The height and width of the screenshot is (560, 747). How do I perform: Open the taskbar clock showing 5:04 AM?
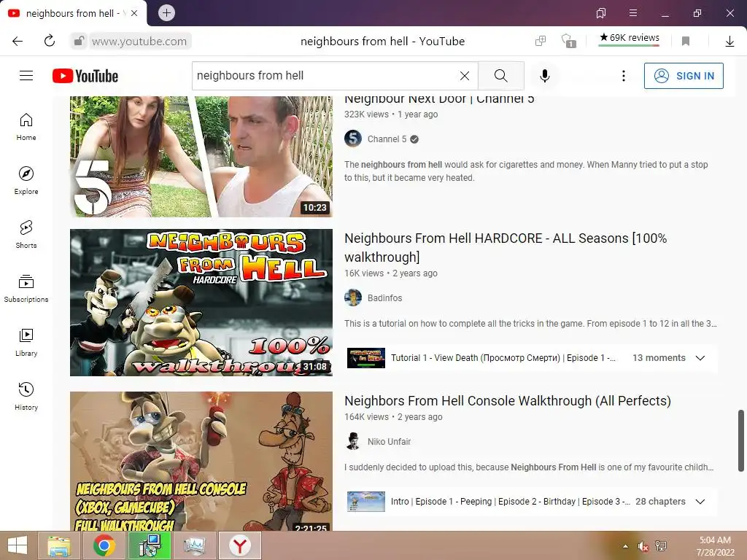point(715,546)
